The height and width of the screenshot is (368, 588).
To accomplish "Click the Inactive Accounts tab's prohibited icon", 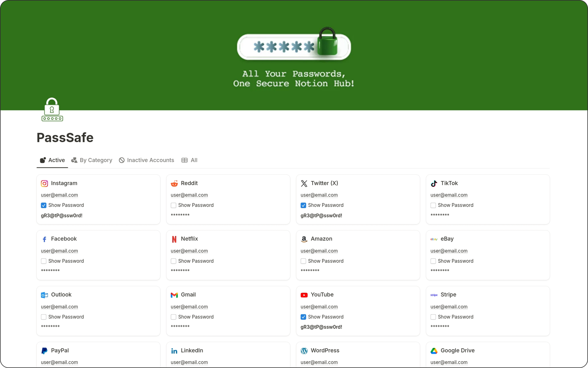I will click(x=122, y=160).
